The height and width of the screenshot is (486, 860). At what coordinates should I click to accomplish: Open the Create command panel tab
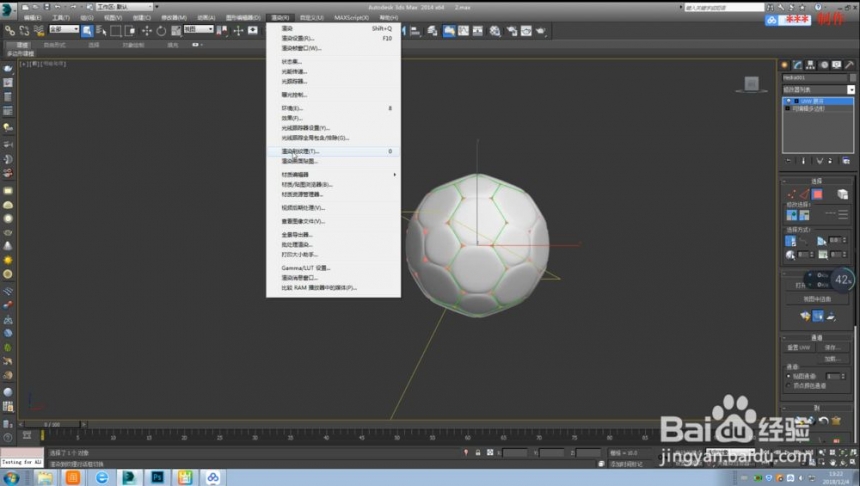click(785, 65)
